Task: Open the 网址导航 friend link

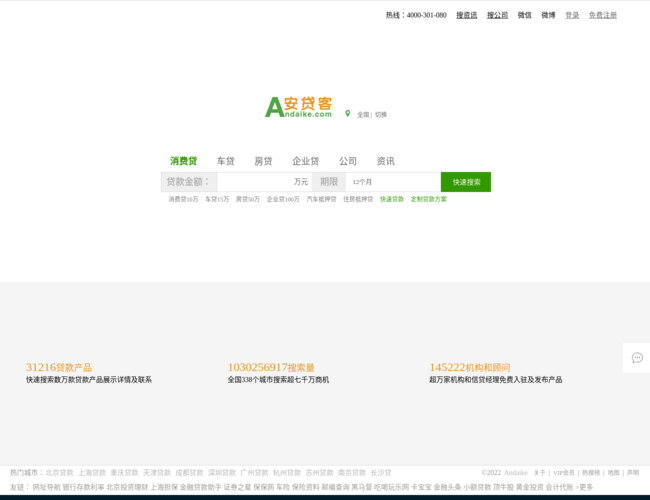Action: 46,487
